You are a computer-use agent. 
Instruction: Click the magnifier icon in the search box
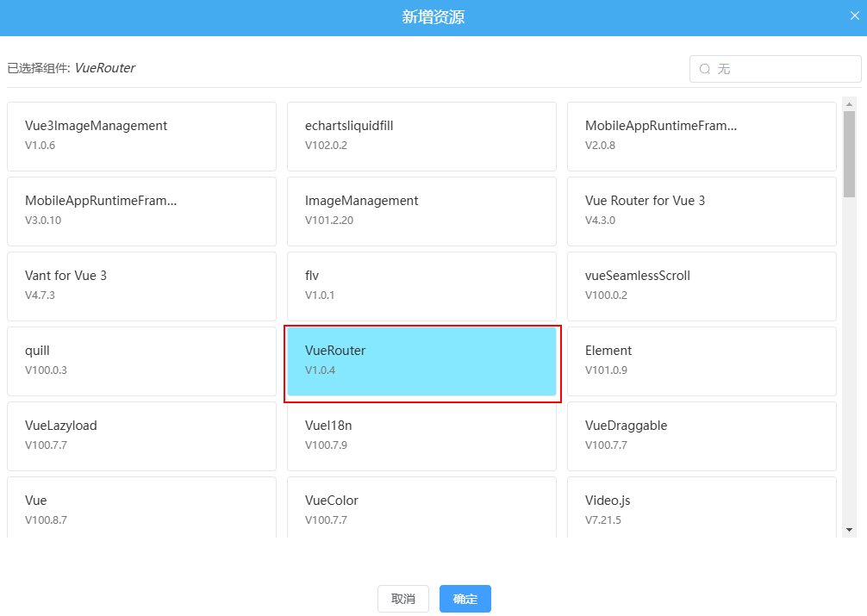705,69
